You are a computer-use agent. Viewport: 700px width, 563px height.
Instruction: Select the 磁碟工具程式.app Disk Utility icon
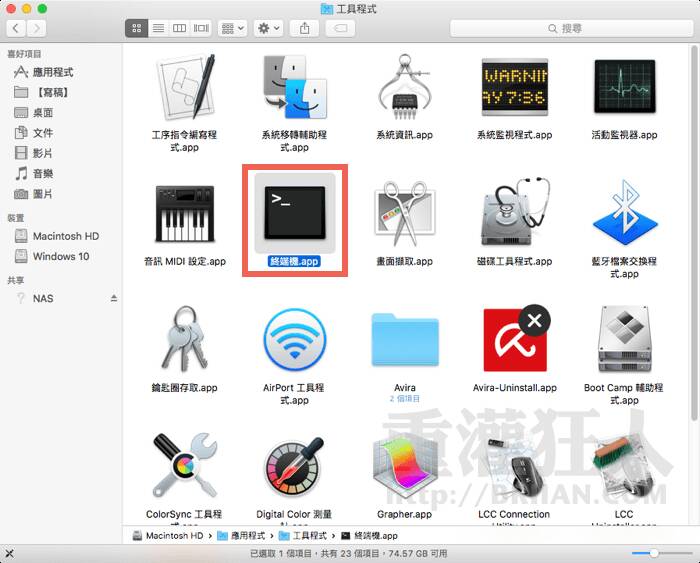pos(515,212)
